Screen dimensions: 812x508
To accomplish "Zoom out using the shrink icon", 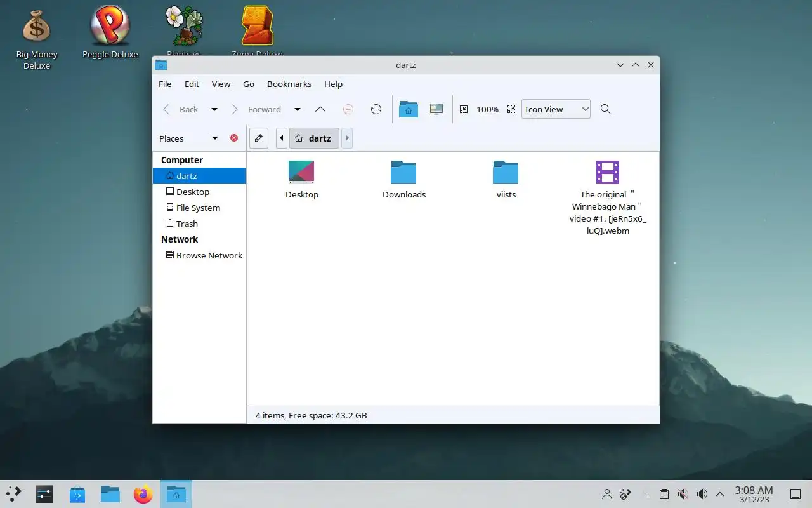I will [x=464, y=109].
